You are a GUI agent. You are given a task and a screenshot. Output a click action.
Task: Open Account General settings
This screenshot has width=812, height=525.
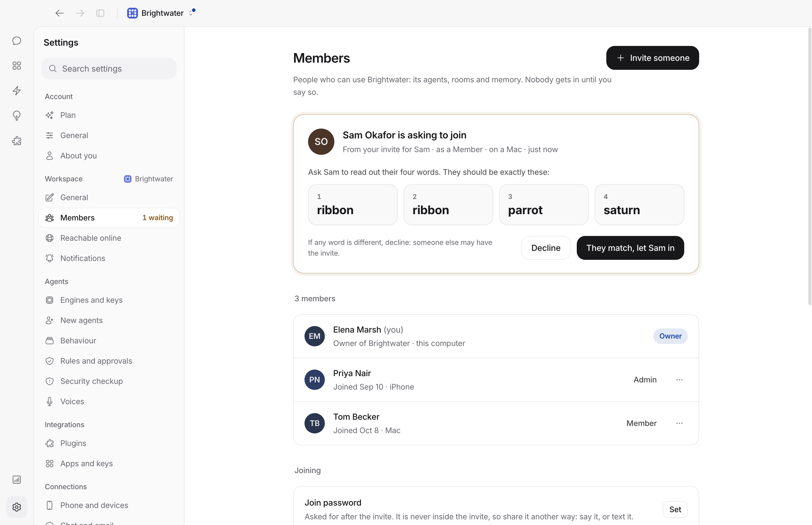coord(109,135)
